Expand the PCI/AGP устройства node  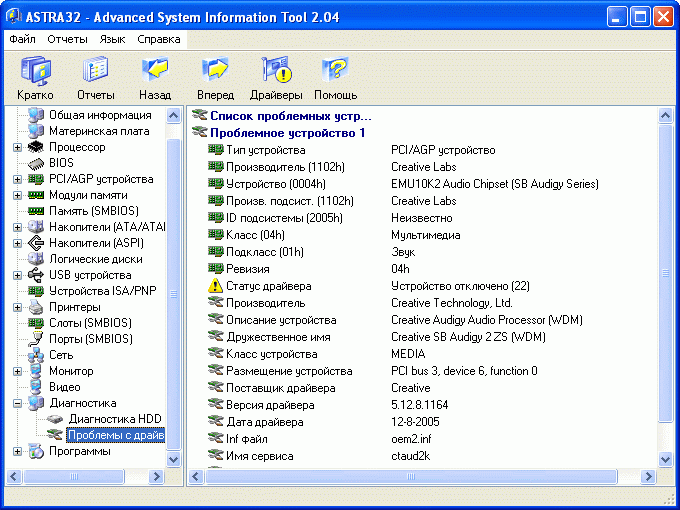click(x=17, y=180)
